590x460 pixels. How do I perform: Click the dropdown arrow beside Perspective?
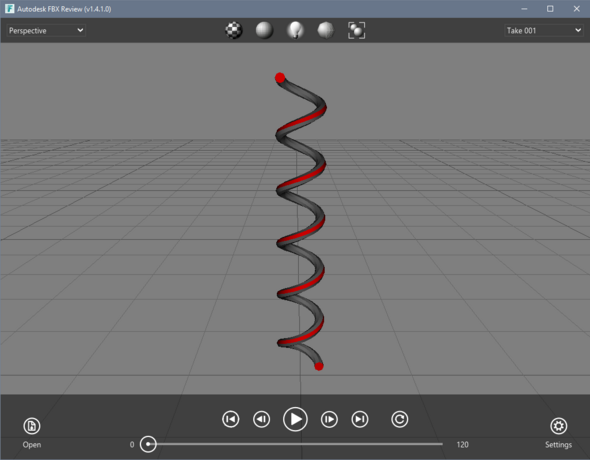coord(80,30)
